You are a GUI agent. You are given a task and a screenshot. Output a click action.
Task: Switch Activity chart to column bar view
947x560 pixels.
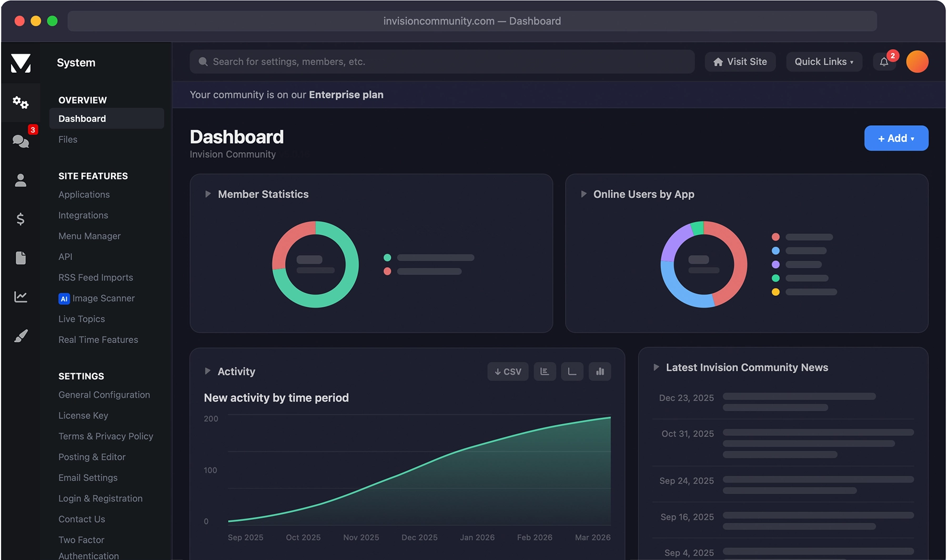pos(600,371)
